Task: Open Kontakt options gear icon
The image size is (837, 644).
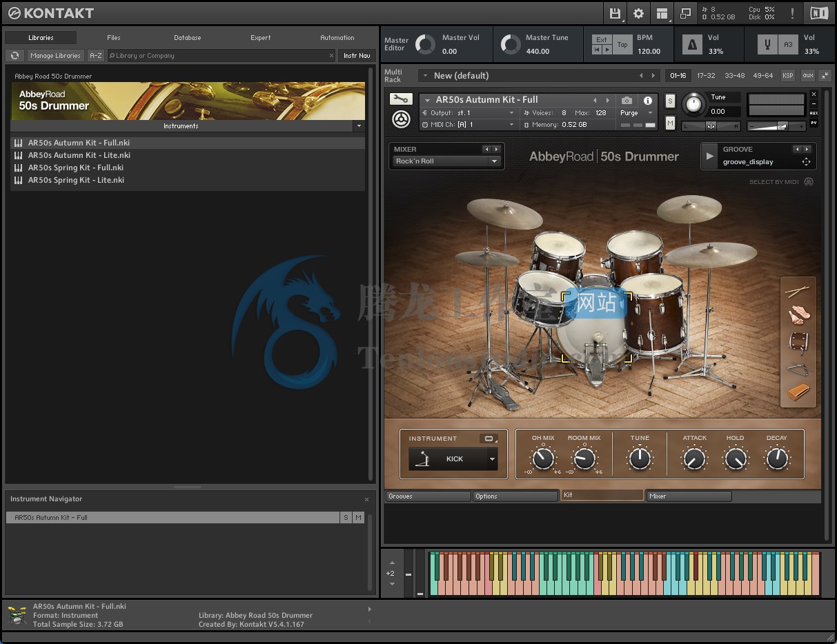Action: (639, 13)
